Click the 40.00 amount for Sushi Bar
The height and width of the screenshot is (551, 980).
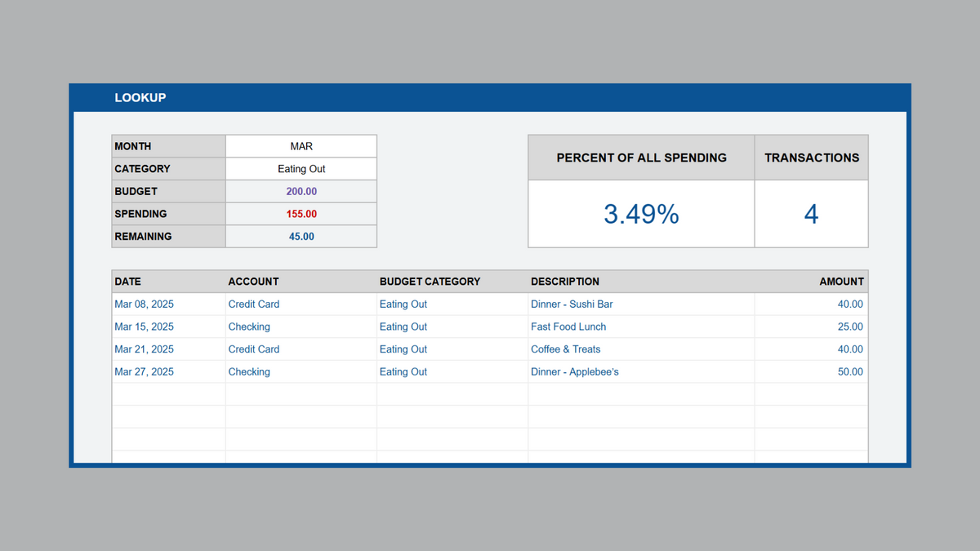(x=850, y=304)
